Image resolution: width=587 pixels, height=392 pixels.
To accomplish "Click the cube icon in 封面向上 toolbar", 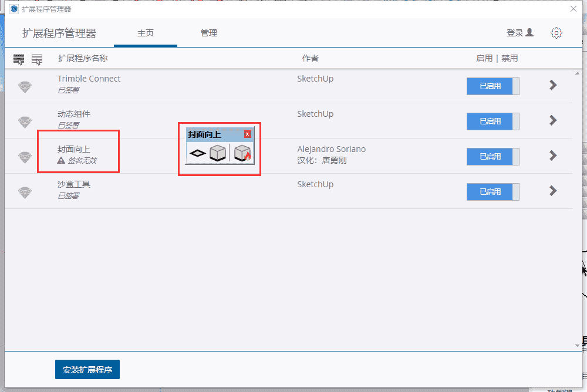I will [x=218, y=153].
